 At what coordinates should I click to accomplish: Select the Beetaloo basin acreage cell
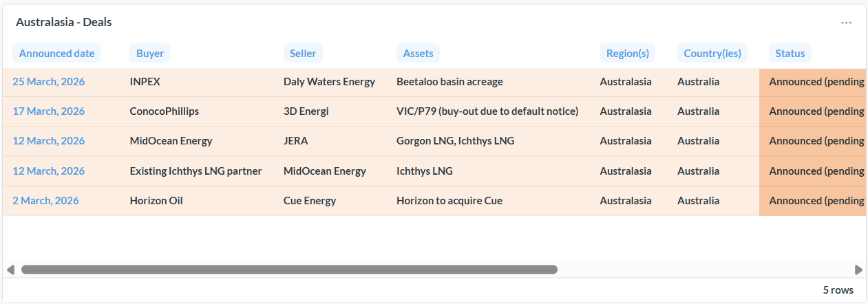pos(449,82)
